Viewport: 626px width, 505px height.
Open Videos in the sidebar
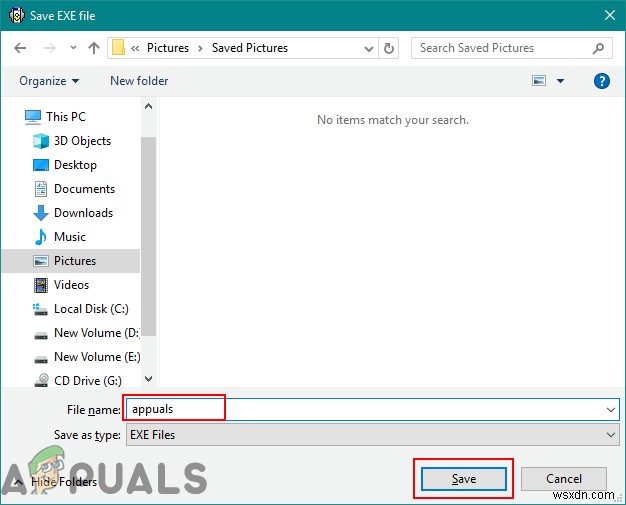(x=71, y=285)
